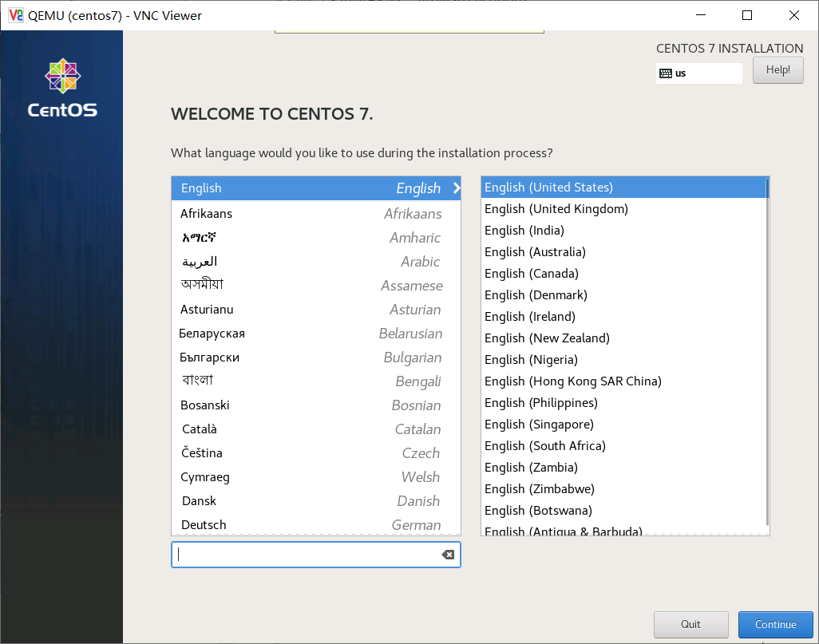Screen dimensions: 819x644
Task: Select the English language row
Action: point(316,188)
